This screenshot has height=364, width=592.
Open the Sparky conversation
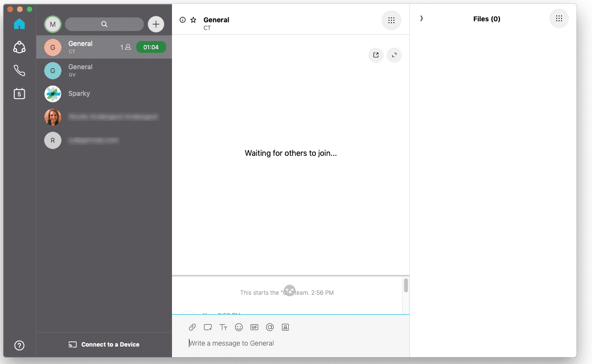pyautogui.click(x=104, y=93)
